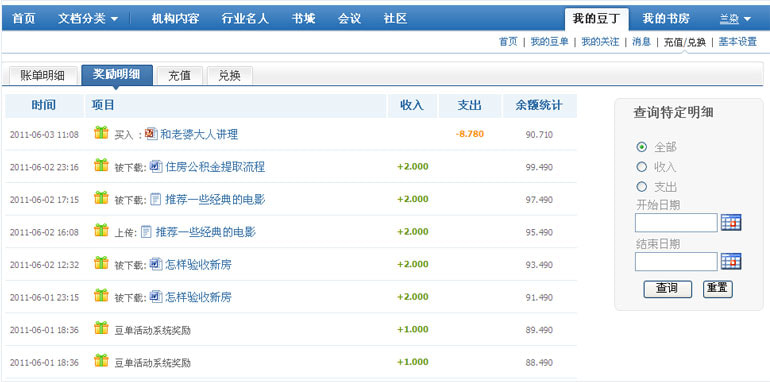Click the -8.780 expense value
The height and width of the screenshot is (382, 770).
469,134
